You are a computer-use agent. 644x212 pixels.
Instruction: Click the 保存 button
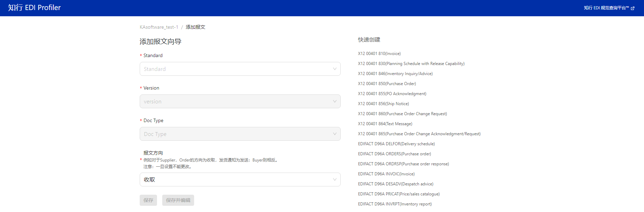click(x=148, y=200)
